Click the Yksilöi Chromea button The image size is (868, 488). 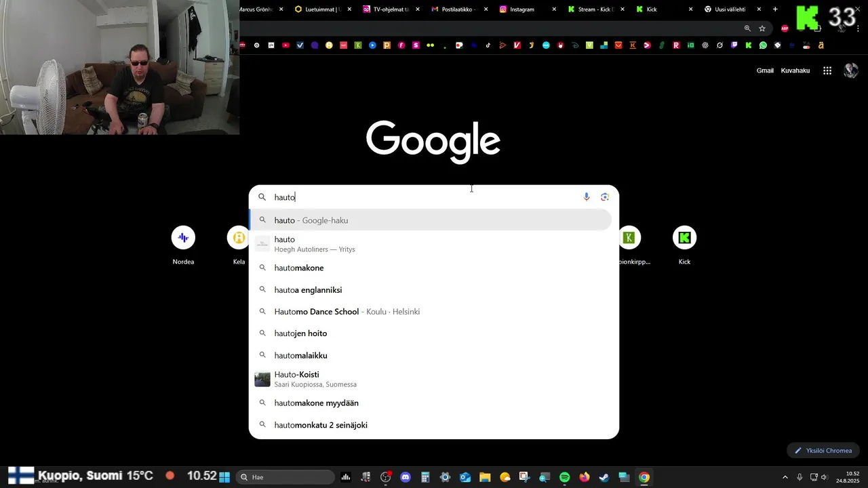[823, 451]
